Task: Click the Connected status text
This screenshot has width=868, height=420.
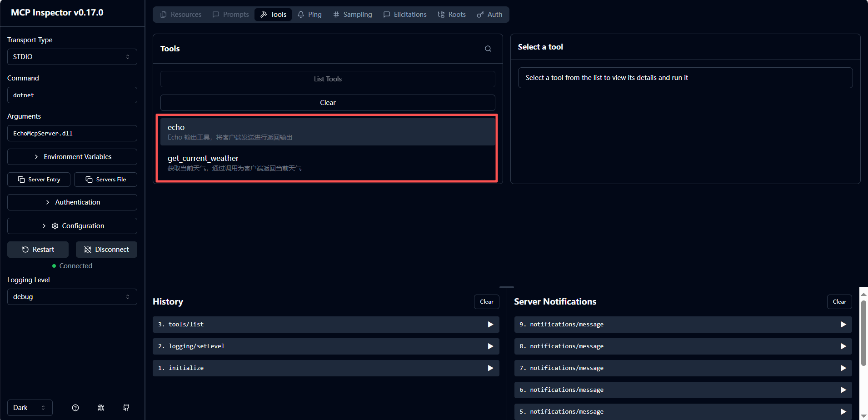Action: (x=76, y=266)
